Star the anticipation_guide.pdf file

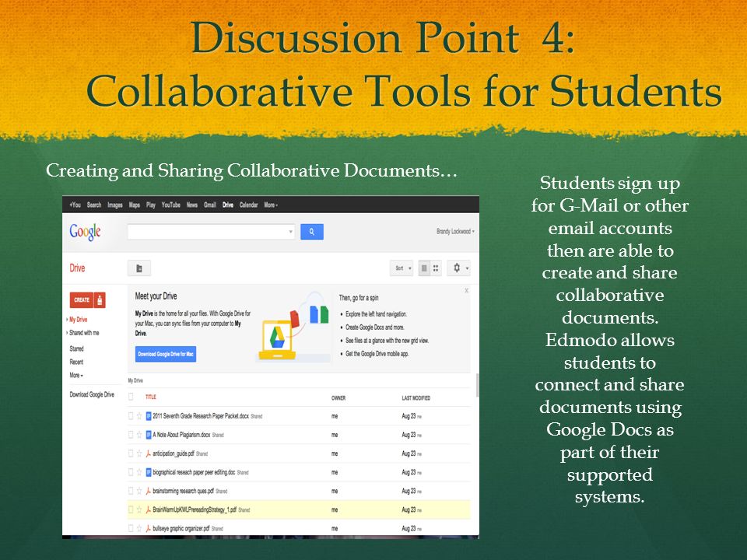(139, 453)
